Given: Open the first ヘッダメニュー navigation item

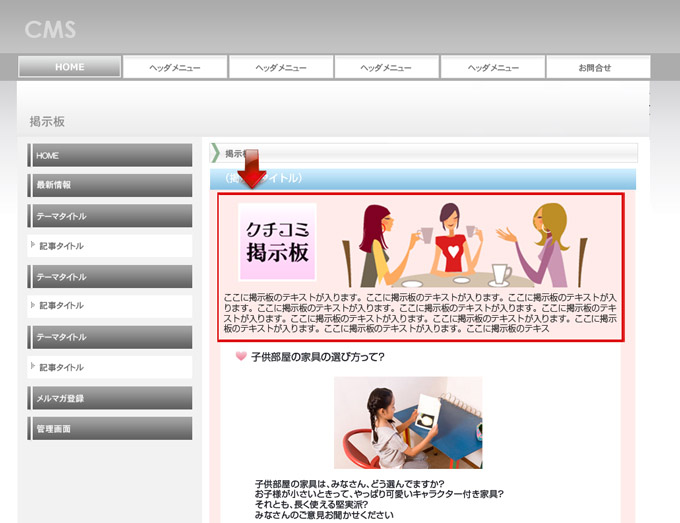Looking at the screenshot, I should pyautogui.click(x=175, y=67).
